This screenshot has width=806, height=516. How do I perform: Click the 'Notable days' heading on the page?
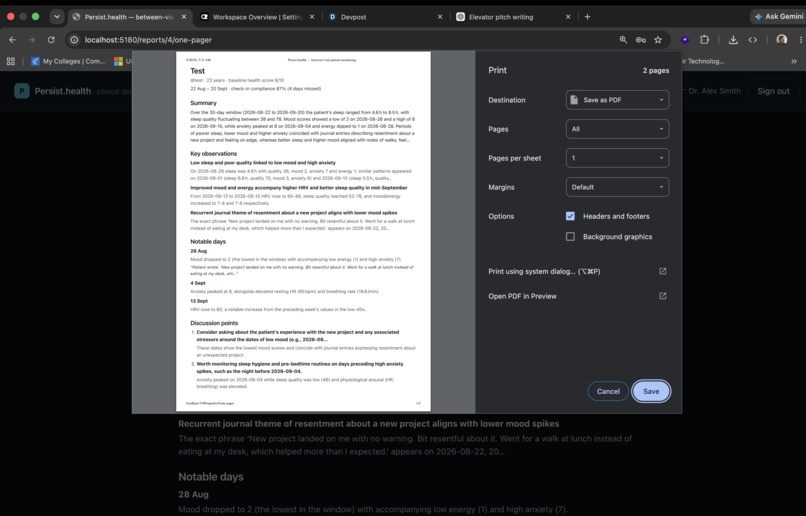tap(211, 477)
